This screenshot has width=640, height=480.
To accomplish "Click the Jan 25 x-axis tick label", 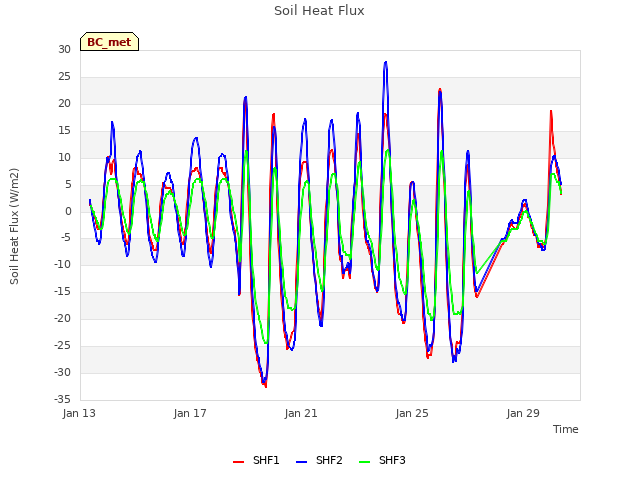I will [x=412, y=413].
